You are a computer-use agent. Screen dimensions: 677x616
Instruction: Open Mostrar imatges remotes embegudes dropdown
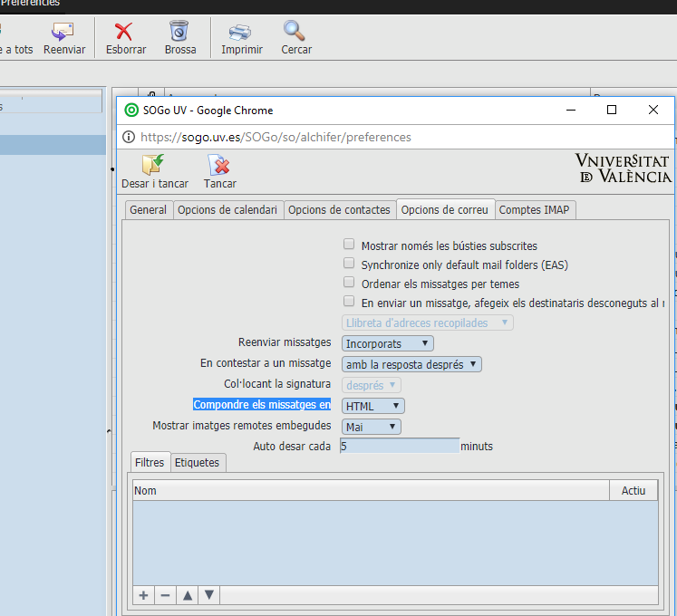tap(372, 427)
